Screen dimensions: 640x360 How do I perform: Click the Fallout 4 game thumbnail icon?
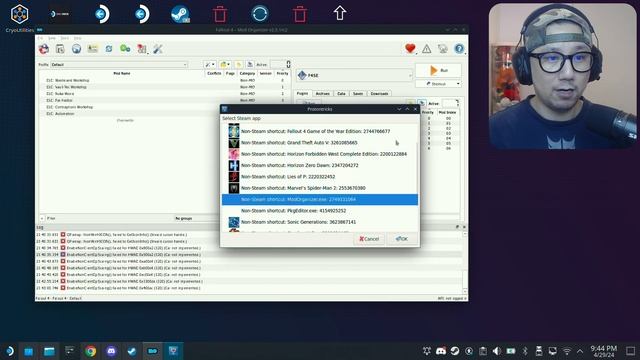pyautogui.click(x=234, y=131)
